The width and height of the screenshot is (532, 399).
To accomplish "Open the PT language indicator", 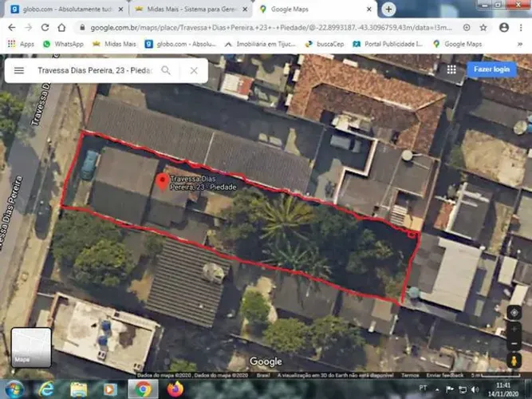I will [423, 388].
